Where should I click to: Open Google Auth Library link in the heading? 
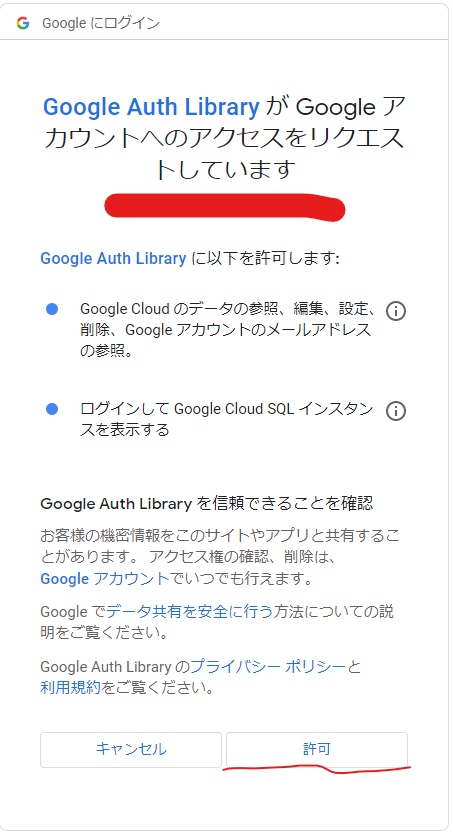151,107
